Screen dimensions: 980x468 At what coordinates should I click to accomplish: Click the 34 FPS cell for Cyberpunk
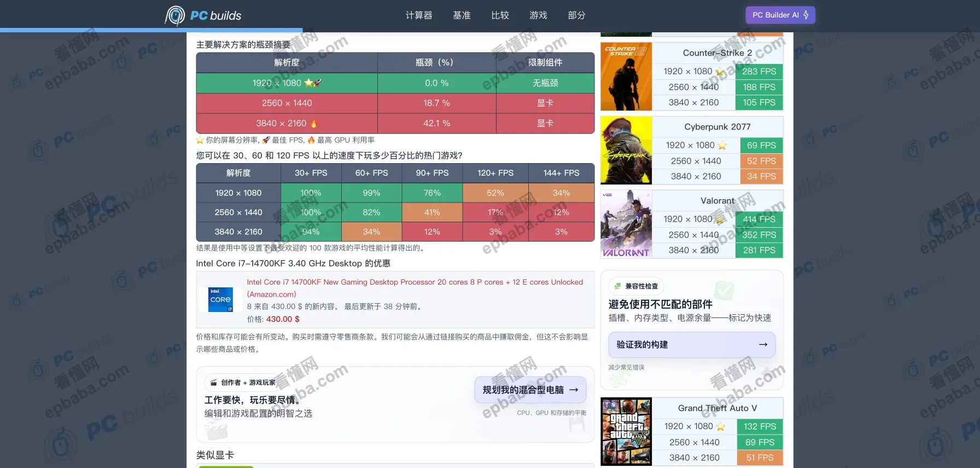[x=761, y=176]
